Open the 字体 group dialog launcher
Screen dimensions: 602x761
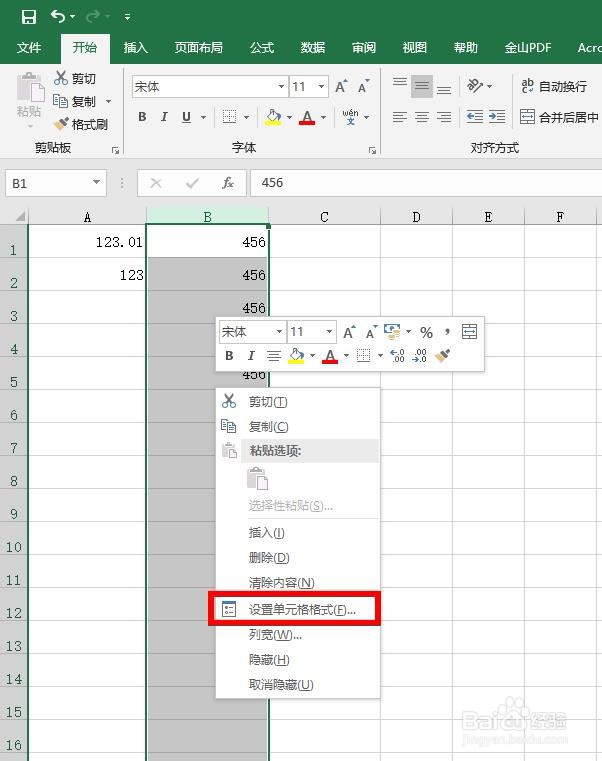[372, 150]
